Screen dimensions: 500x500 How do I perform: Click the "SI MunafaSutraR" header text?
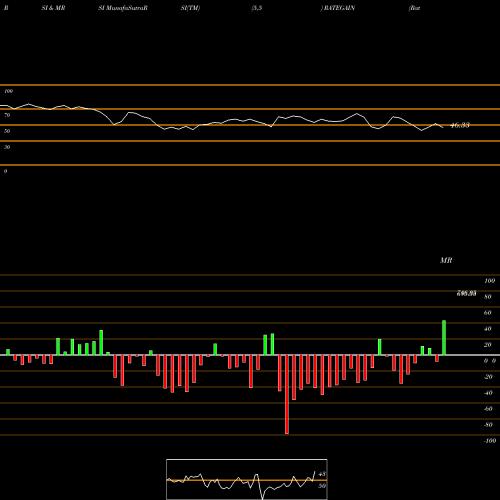coord(123,8)
